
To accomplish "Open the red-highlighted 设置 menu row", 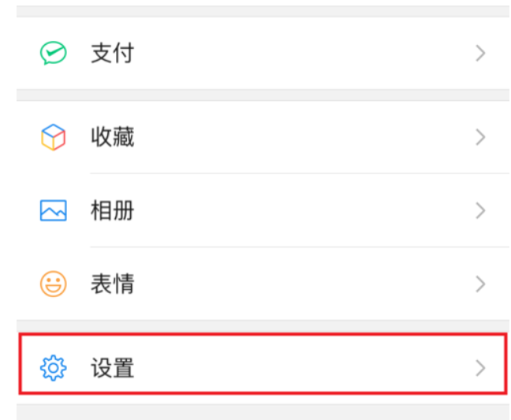I will [x=263, y=364].
